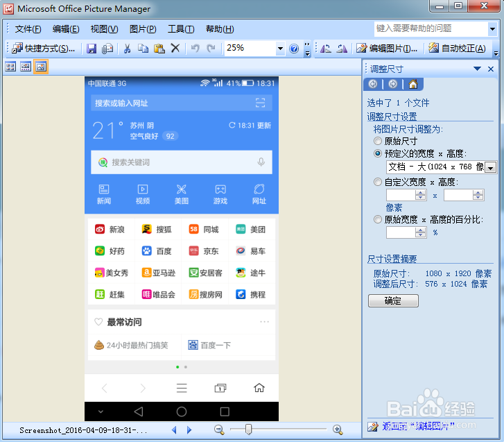This screenshot has height=442, width=504.
Task: Open Edit Pictures (编辑图片) button
Action: tap(387, 49)
